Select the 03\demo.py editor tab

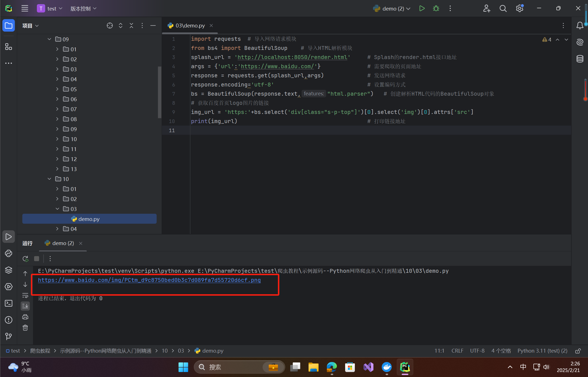[x=190, y=26]
